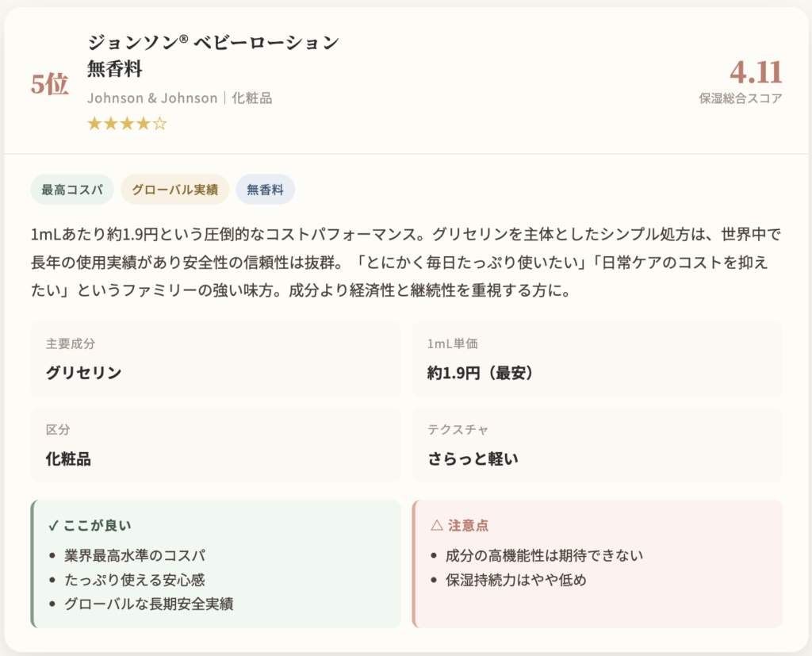Click the product description paragraph
Viewport: 812px width, 656px height.
(405, 263)
